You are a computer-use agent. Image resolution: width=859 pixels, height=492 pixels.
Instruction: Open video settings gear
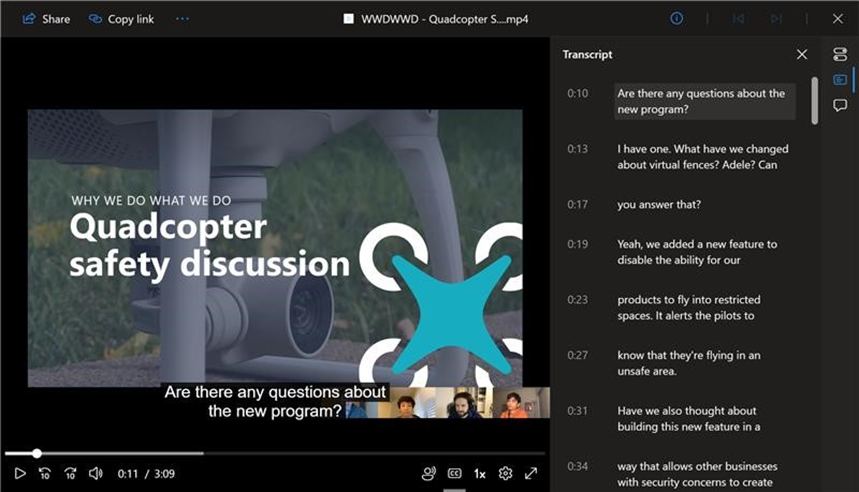click(505, 473)
